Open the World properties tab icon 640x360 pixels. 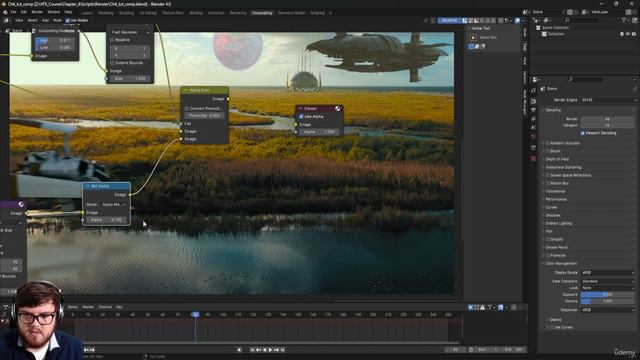point(533,137)
